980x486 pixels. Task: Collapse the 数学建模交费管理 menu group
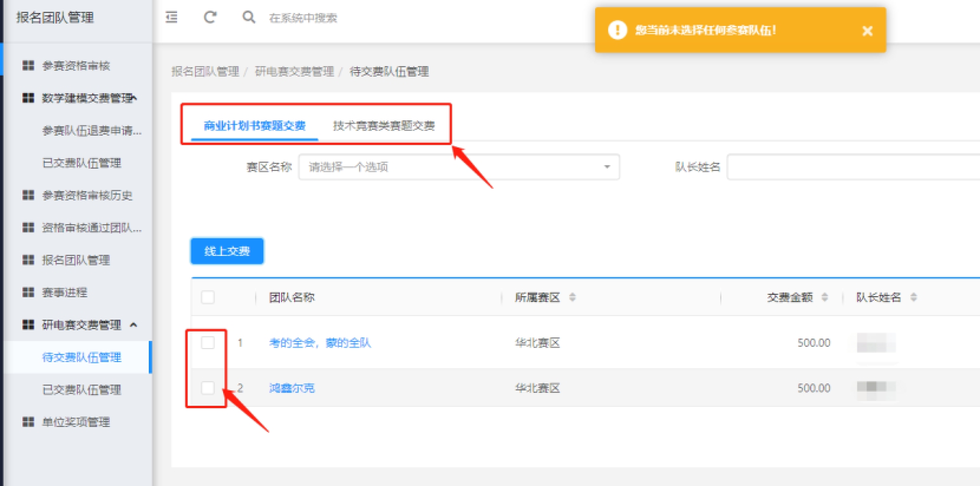[135, 98]
